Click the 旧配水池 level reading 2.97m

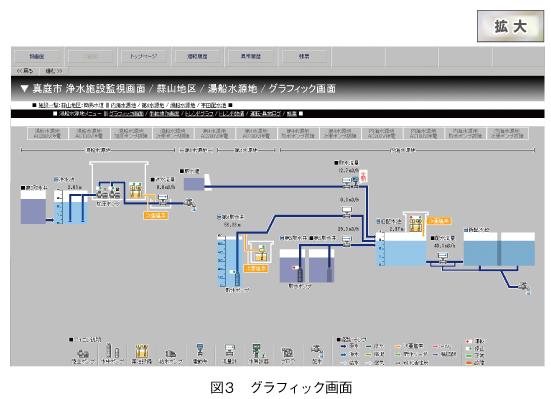396,229
